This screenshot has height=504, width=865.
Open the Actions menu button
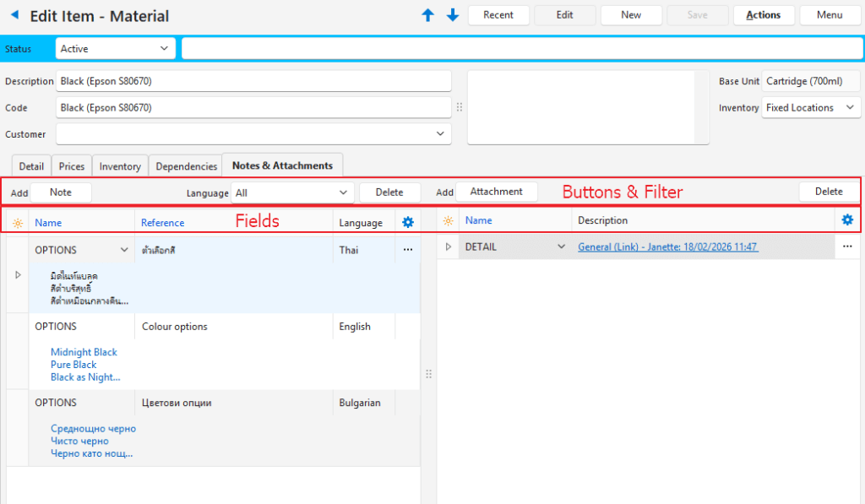coord(764,15)
